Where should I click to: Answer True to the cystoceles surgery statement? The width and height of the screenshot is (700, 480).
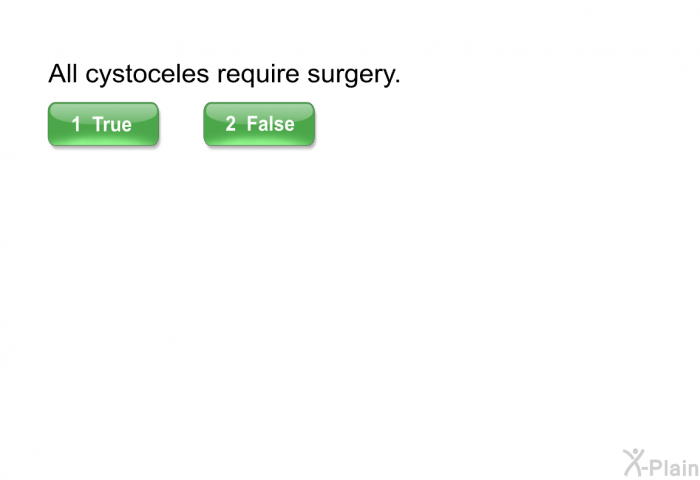click(x=103, y=124)
